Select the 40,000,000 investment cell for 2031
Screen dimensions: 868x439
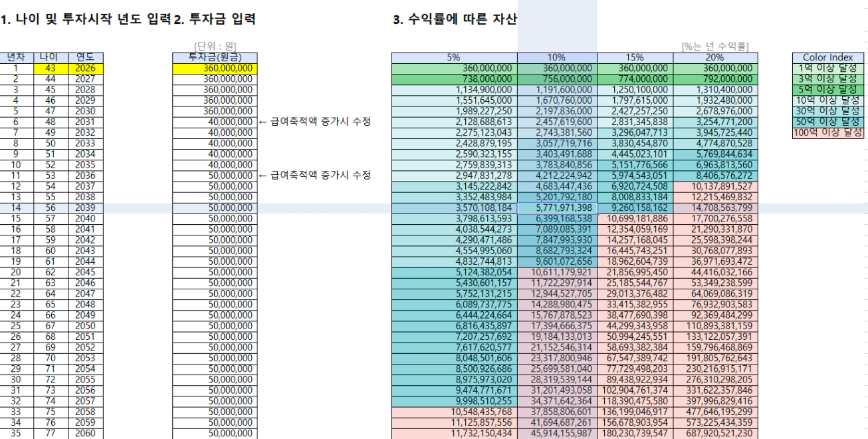(213, 121)
